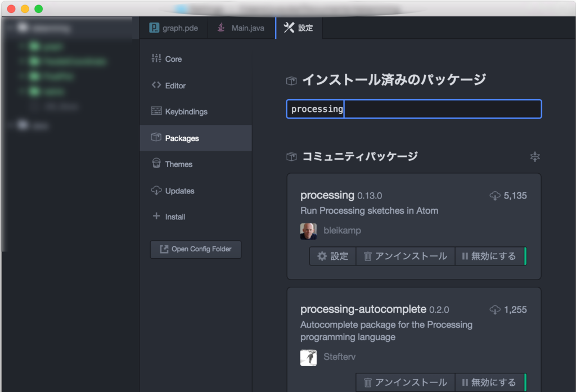
Task: Open the Editor settings section
Action: (195, 85)
